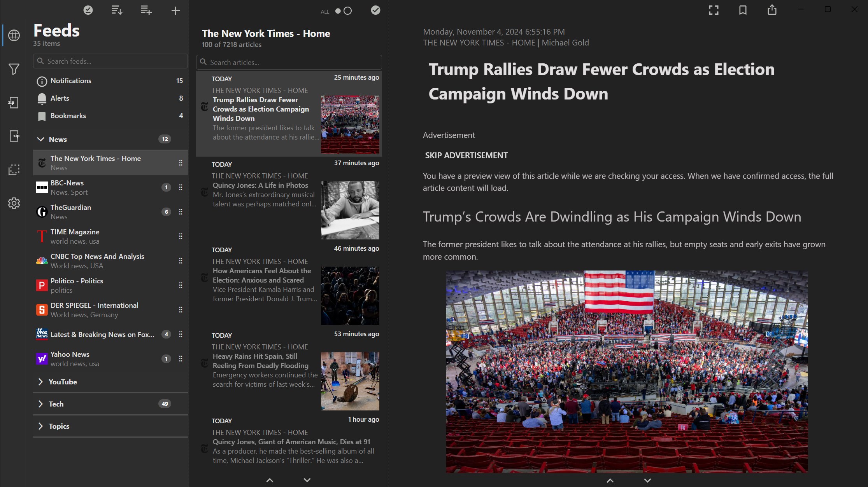Screen dimensions: 868x487
Task: Open Alerts in the feeds panel
Action: coord(60,98)
